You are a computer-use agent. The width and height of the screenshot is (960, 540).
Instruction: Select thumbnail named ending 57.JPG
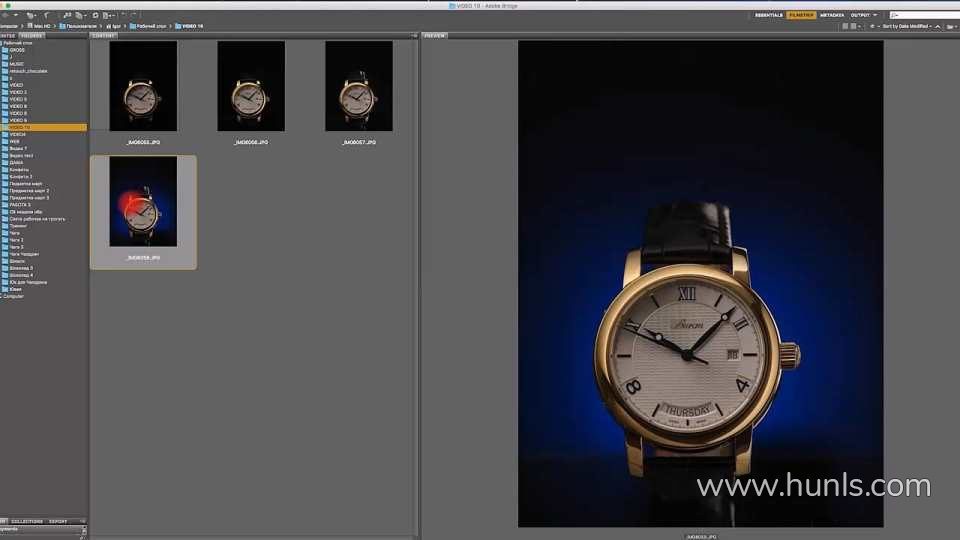coord(359,86)
